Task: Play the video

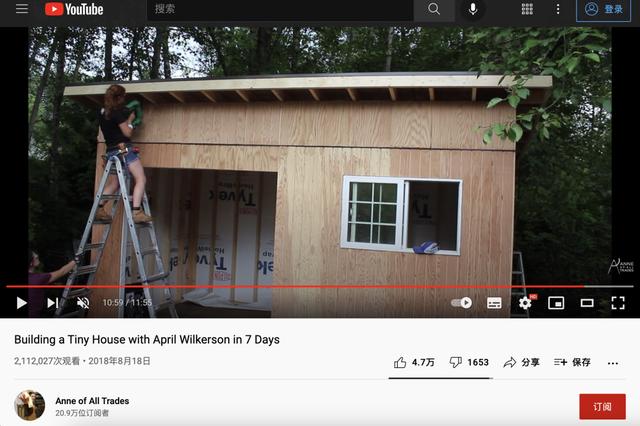Action: (21, 303)
